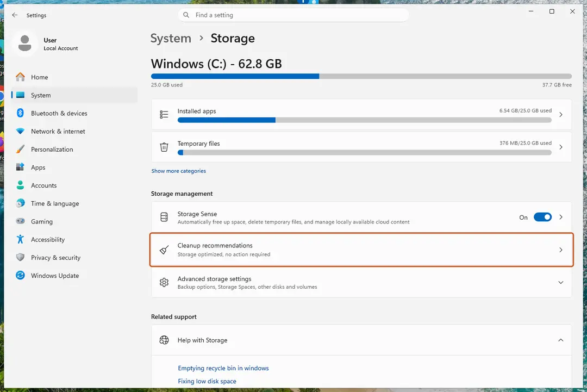Viewport: 587px width, 392px height.
Task: Click the Apps icon in sidebar
Action: pos(20,167)
